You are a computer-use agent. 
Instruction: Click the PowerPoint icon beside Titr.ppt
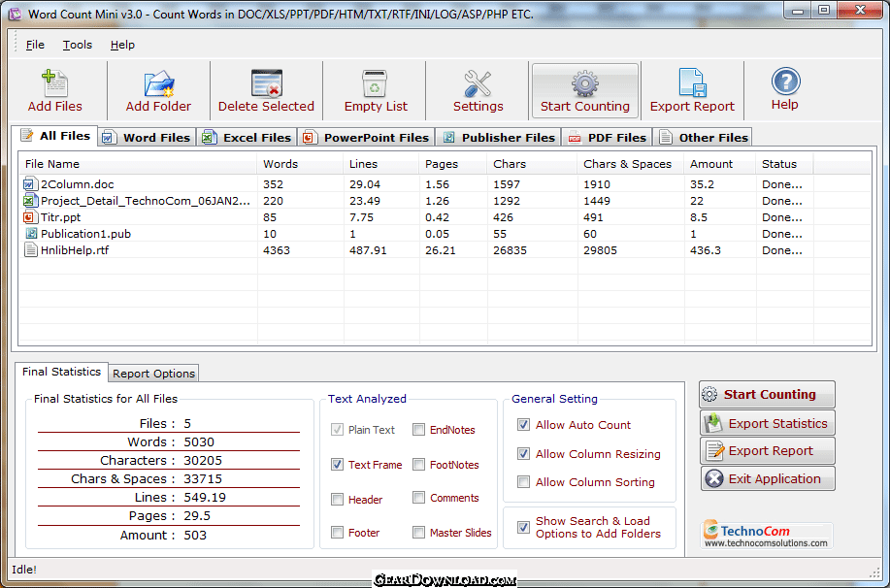[31, 217]
